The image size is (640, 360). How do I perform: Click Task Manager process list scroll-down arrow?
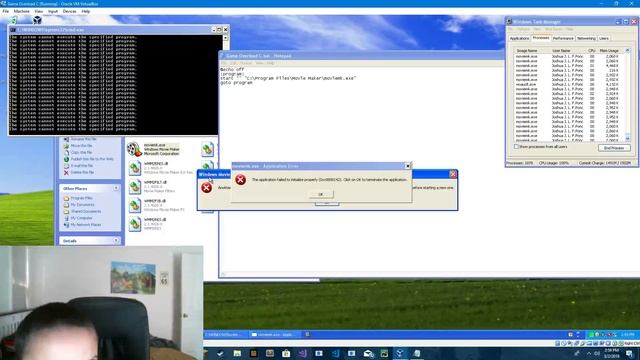(x=627, y=138)
